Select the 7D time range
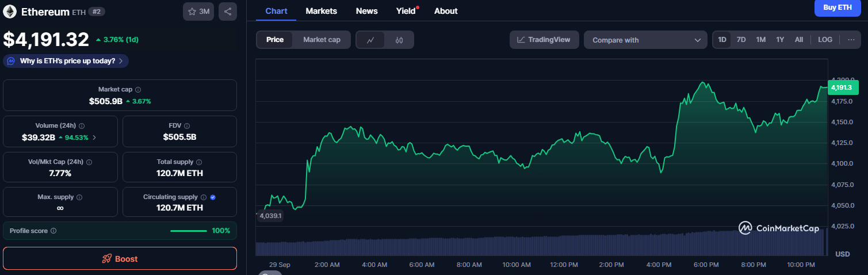The image size is (868, 275). [741, 40]
